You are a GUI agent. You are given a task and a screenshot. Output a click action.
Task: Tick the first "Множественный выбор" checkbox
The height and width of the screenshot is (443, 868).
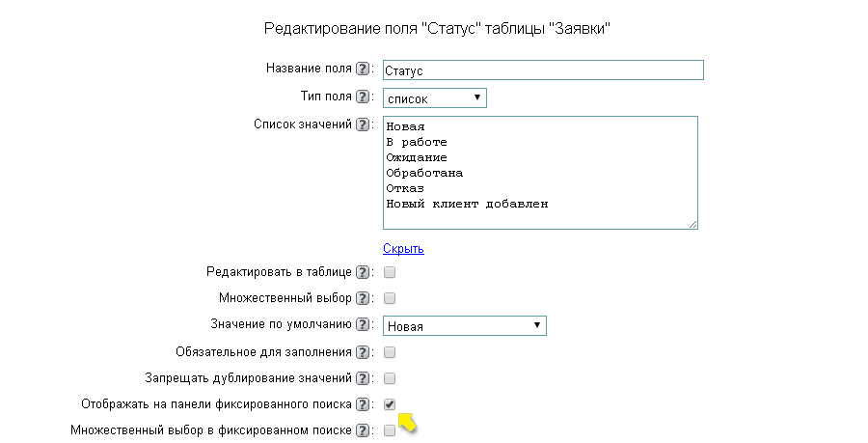click(390, 299)
